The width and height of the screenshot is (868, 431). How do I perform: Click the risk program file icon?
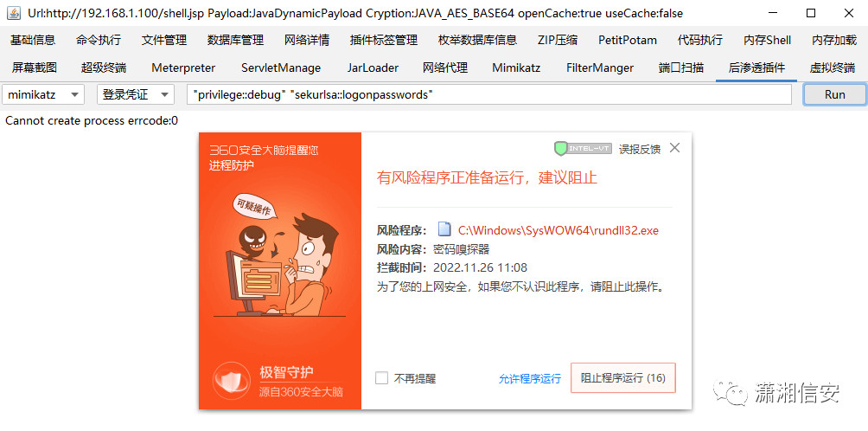click(444, 229)
